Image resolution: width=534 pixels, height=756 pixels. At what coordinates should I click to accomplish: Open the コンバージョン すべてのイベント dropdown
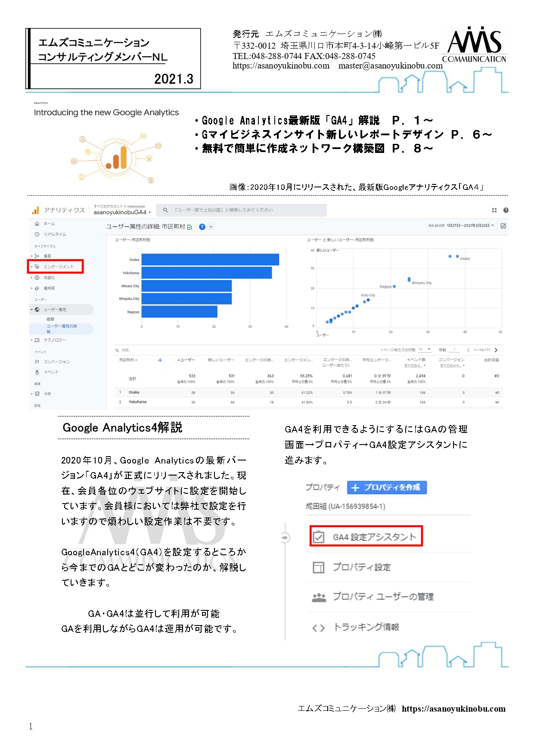click(452, 366)
